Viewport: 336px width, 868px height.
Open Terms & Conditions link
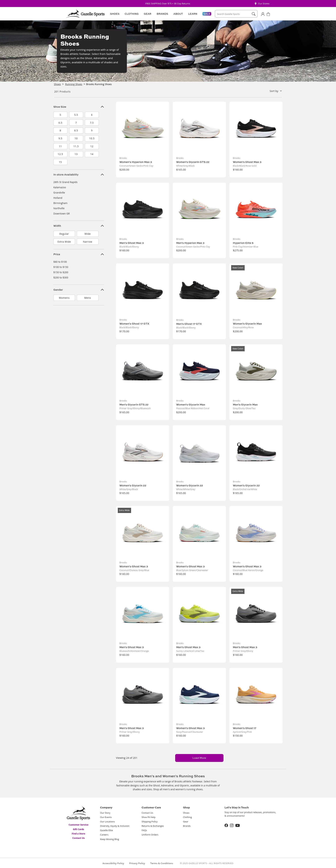162,863
